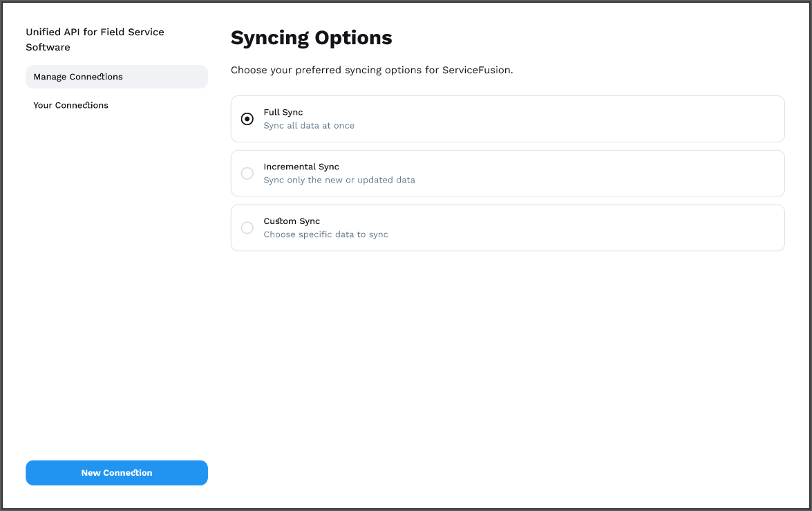Click the Full Sync option card

(507, 118)
